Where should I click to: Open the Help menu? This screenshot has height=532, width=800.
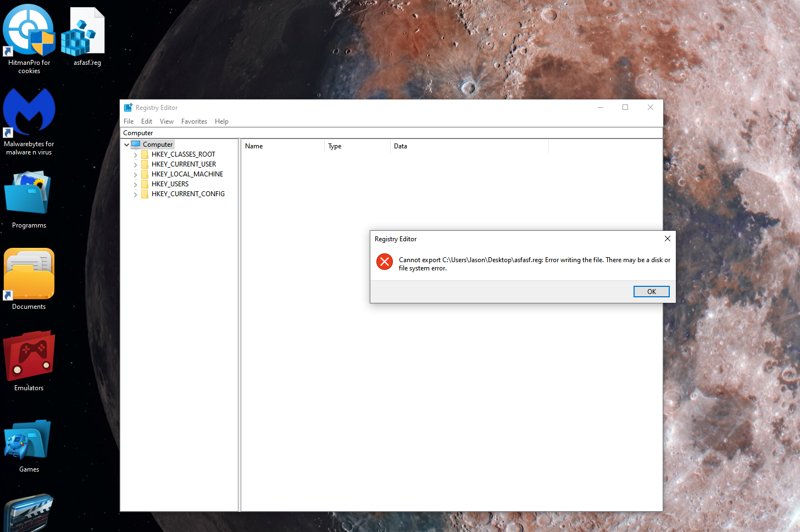(x=221, y=121)
